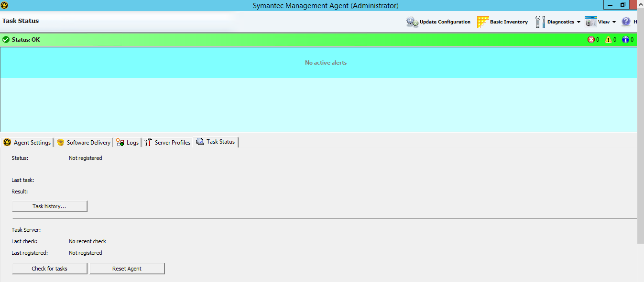Click the Update Configuration label

coord(445,22)
